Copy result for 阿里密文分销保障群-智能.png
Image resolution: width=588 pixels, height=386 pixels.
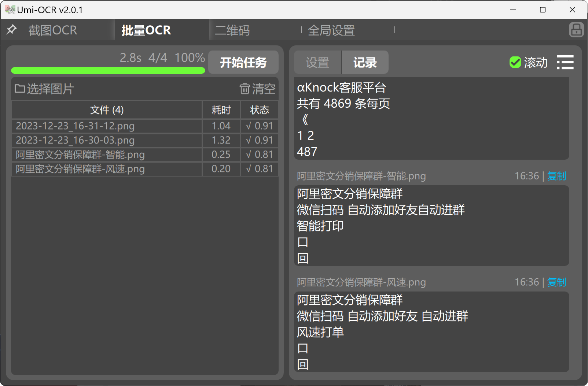tap(556, 176)
